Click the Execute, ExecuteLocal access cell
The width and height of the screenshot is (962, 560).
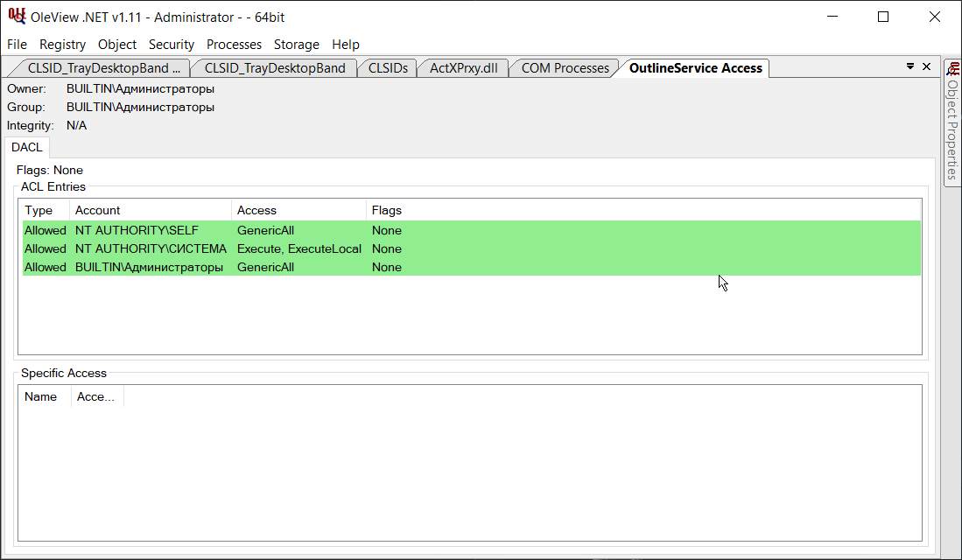pos(298,248)
